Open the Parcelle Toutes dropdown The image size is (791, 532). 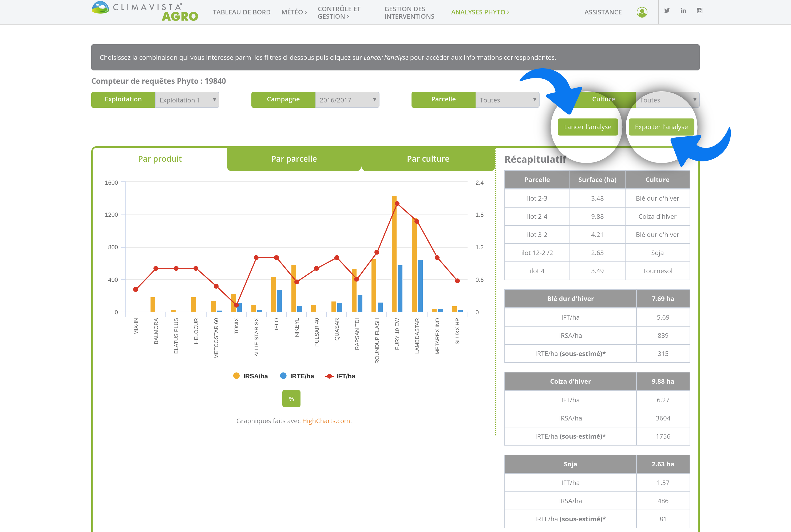tap(507, 100)
